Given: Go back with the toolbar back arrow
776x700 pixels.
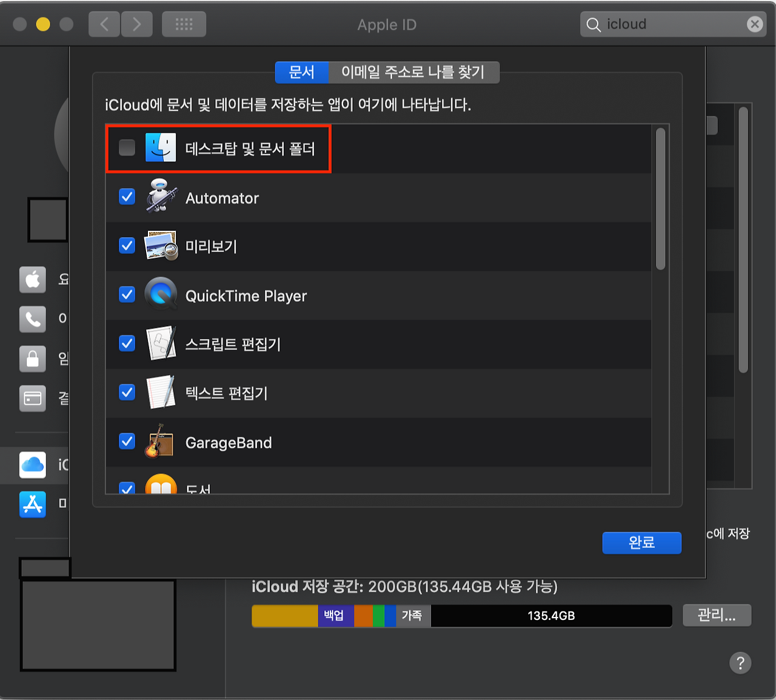Looking at the screenshot, I should click(x=104, y=24).
